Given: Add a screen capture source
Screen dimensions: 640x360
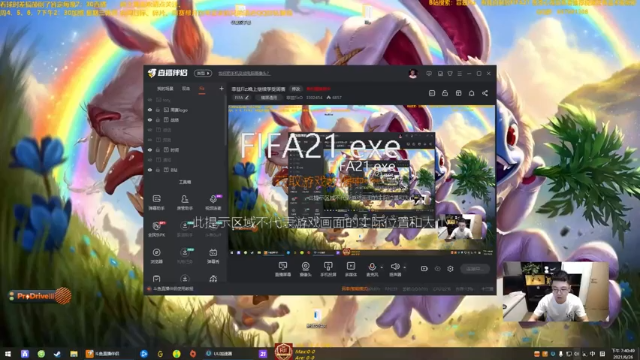Looking at the screenshot, I should click(282, 269).
